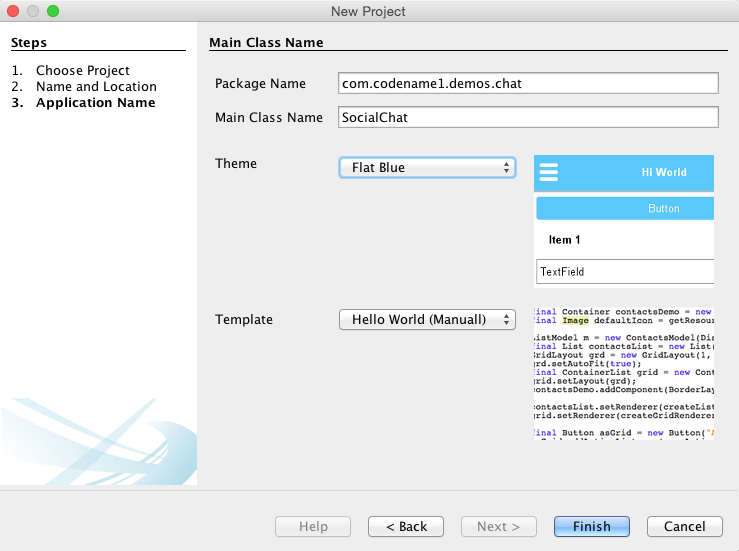Click the TextField in theme preview
This screenshot has height=551, width=739.
[624, 272]
